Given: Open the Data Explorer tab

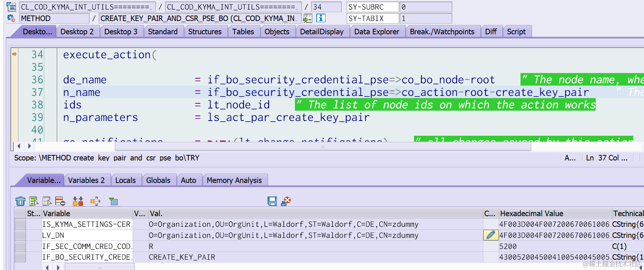Looking at the screenshot, I should (x=377, y=32).
